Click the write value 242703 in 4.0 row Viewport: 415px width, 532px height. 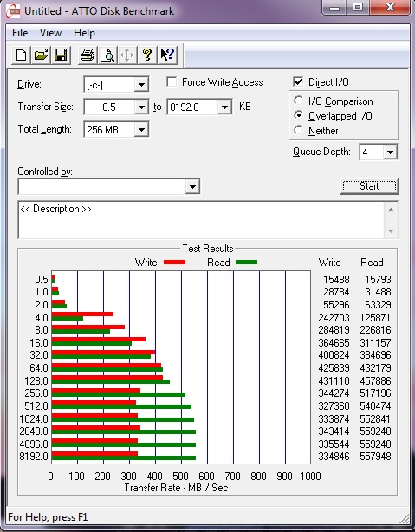(334, 318)
